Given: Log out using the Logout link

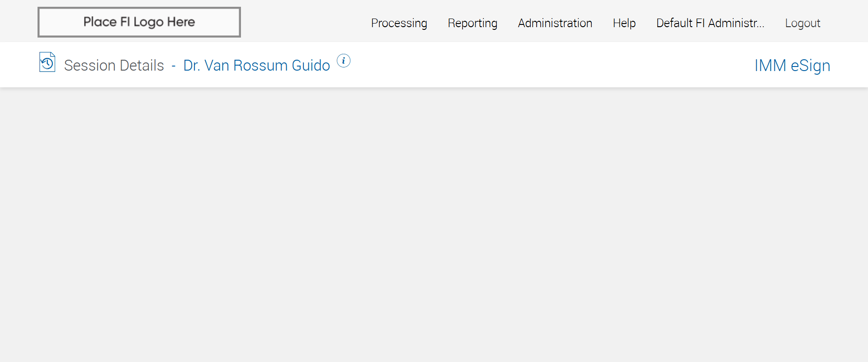Looking at the screenshot, I should (x=802, y=23).
